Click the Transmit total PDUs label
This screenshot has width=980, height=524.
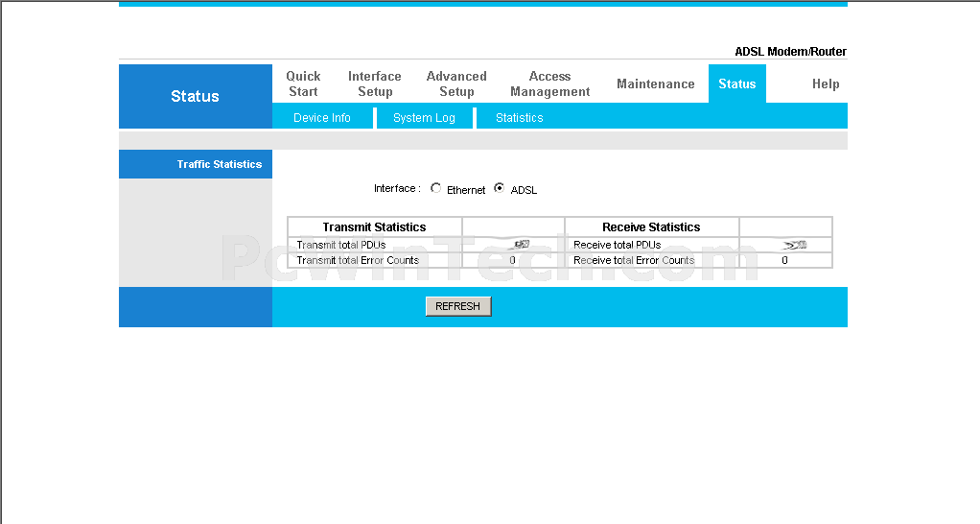pos(341,245)
